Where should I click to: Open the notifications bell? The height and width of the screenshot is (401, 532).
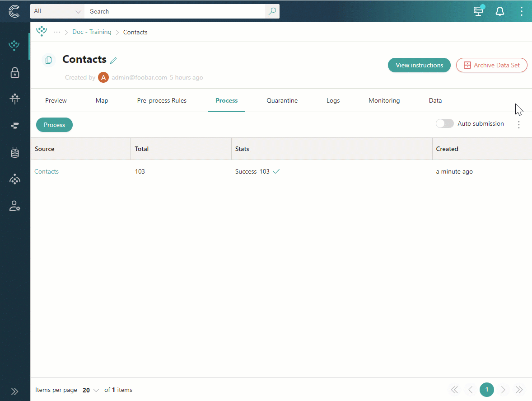click(x=500, y=11)
